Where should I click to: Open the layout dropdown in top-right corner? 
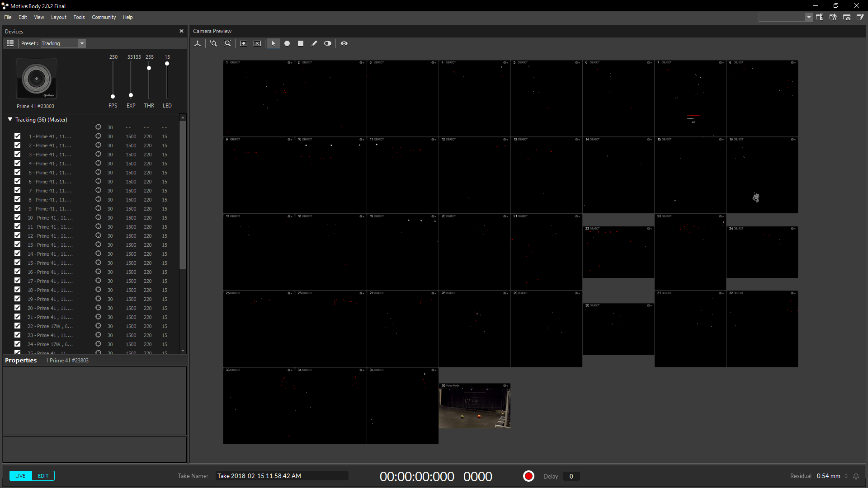click(809, 17)
